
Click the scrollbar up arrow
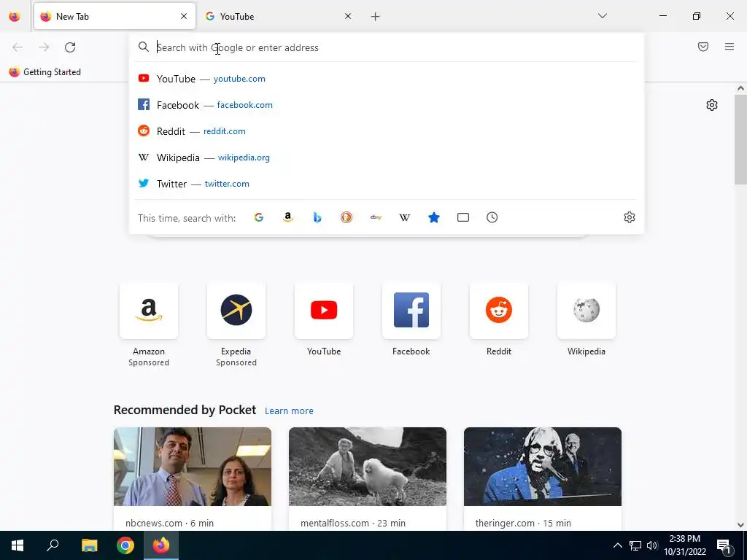(740, 88)
